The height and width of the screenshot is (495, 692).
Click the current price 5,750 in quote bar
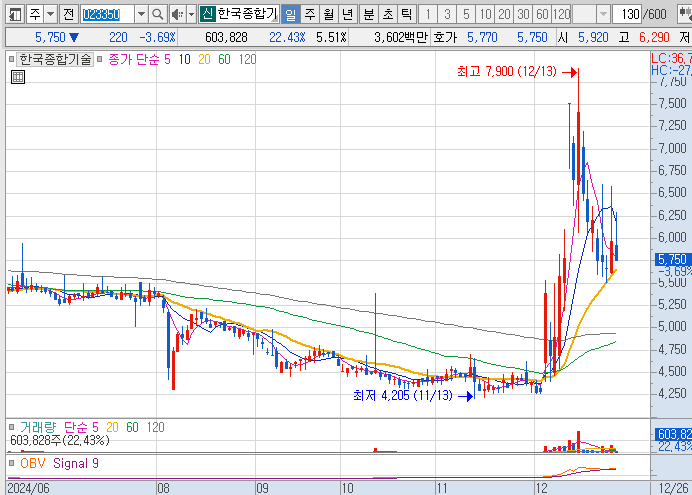click(x=50, y=38)
